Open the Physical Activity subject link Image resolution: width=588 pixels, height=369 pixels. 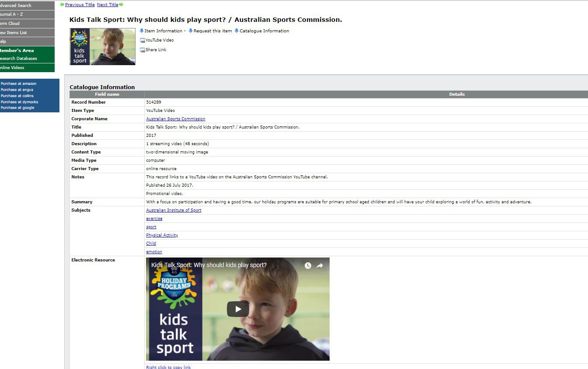click(x=162, y=235)
